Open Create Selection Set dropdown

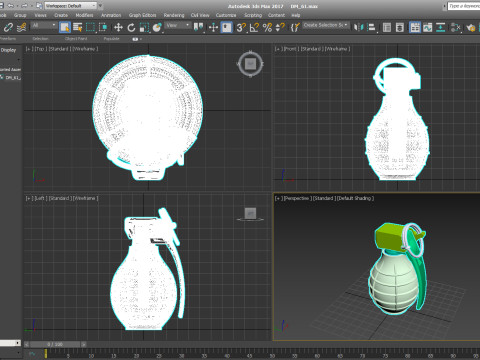coord(326,25)
